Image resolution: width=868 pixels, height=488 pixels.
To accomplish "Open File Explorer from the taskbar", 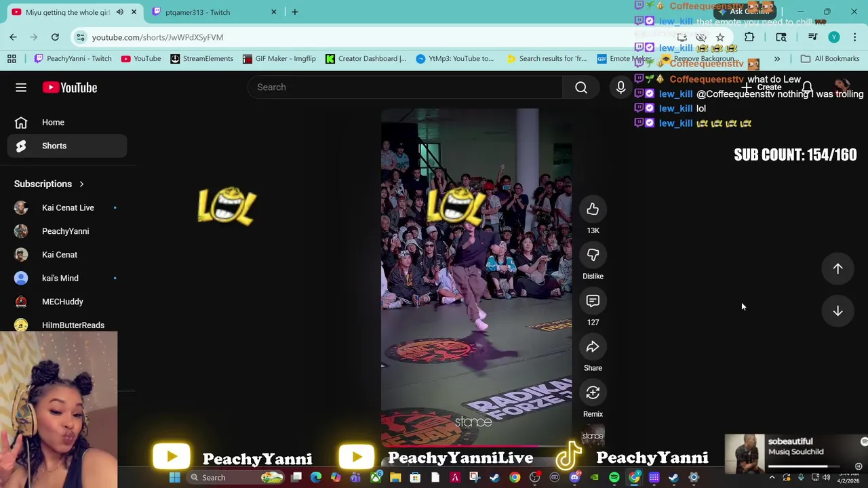I will pos(395,478).
